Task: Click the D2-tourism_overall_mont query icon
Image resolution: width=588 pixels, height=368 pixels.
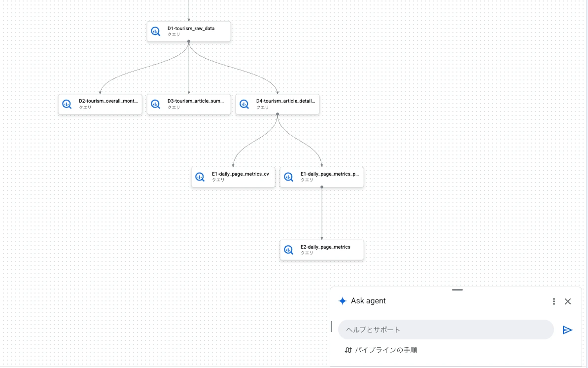Action: pyautogui.click(x=67, y=104)
